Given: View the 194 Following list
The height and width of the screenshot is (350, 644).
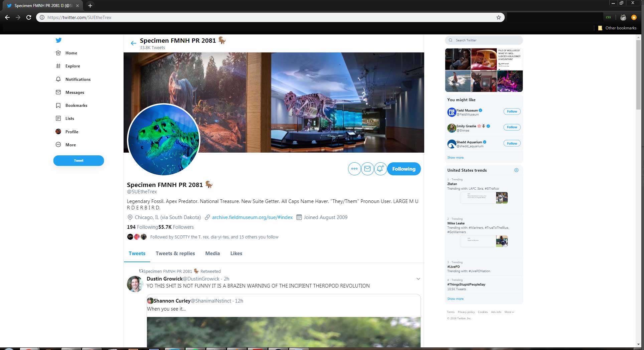Looking at the screenshot, I should (x=142, y=227).
